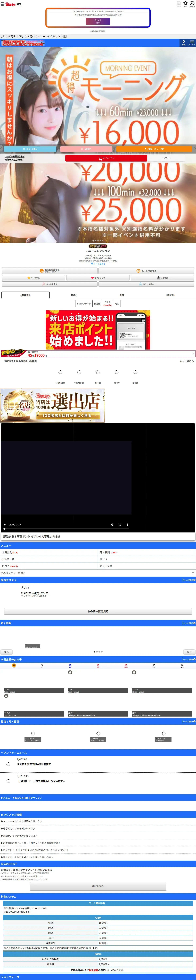Click キャスト求人 button
The width and height of the screenshot is (196, 980).
point(49,284)
